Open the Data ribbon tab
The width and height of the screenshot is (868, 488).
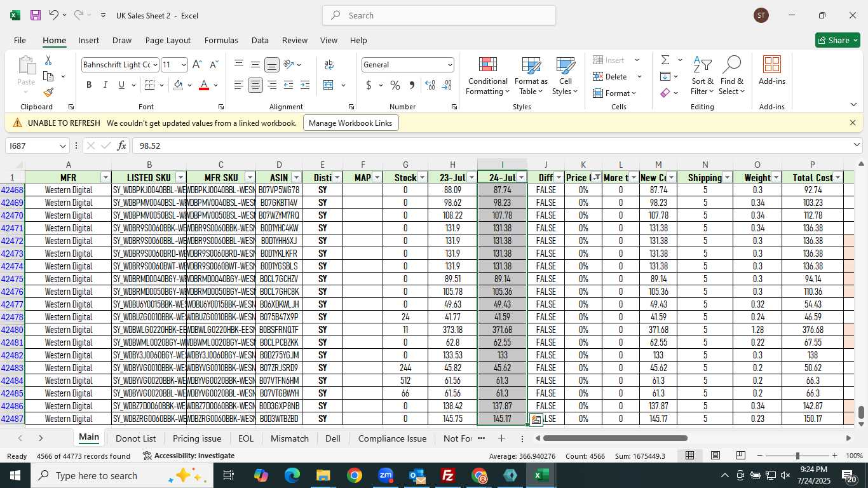click(x=260, y=40)
